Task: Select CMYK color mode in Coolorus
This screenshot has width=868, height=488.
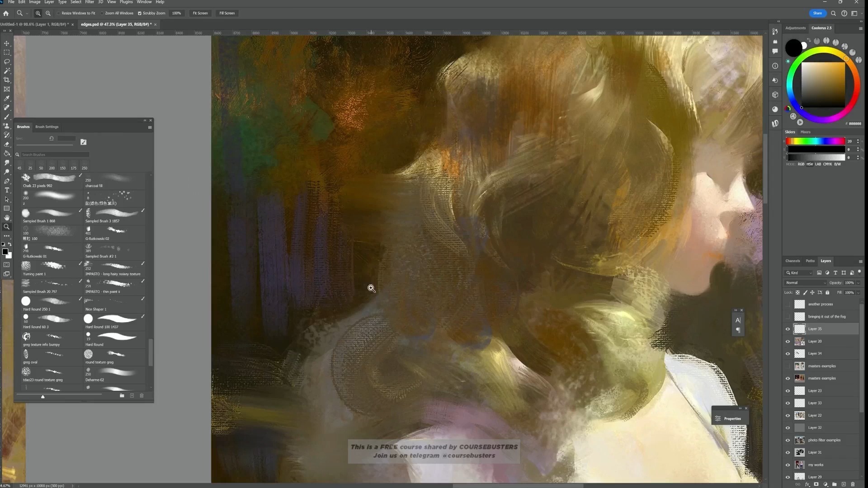Action: point(827,164)
